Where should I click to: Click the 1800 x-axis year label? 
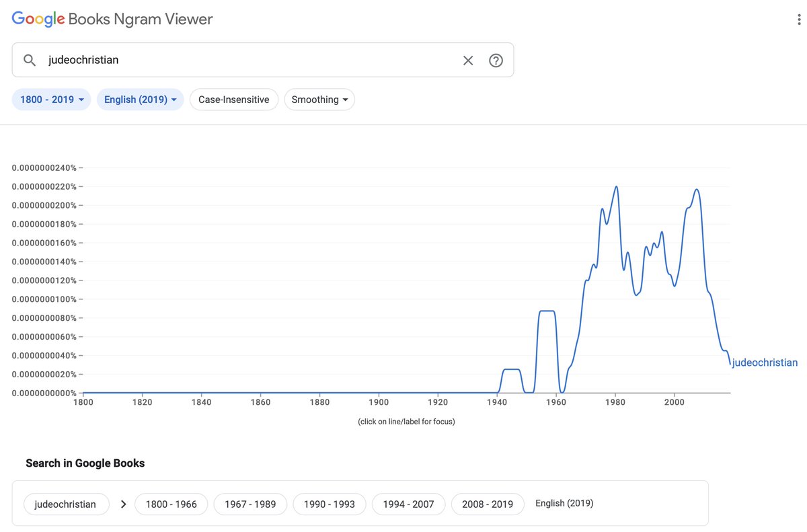click(x=83, y=402)
